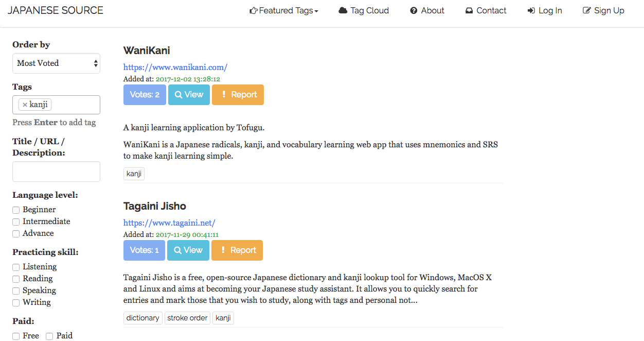The height and width of the screenshot is (341, 644).
Task: Go to Japanese Source home title
Action: click(56, 10)
